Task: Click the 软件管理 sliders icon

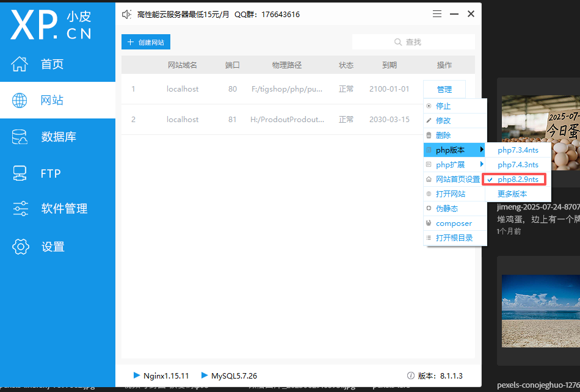Action: tap(20, 209)
